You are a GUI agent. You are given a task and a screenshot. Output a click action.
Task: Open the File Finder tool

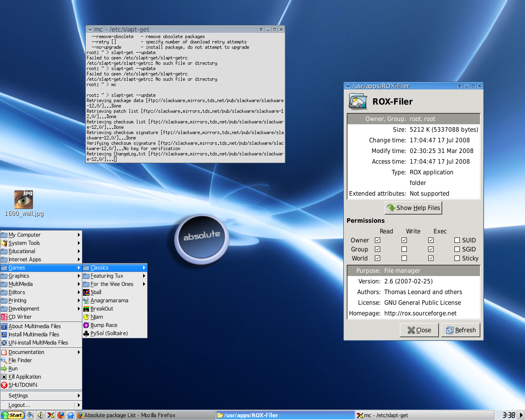tap(41, 361)
